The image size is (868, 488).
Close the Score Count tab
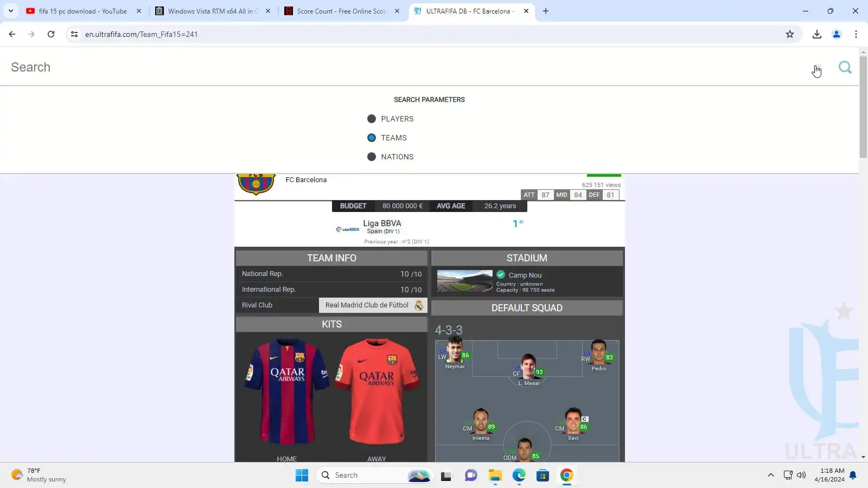pos(397,11)
